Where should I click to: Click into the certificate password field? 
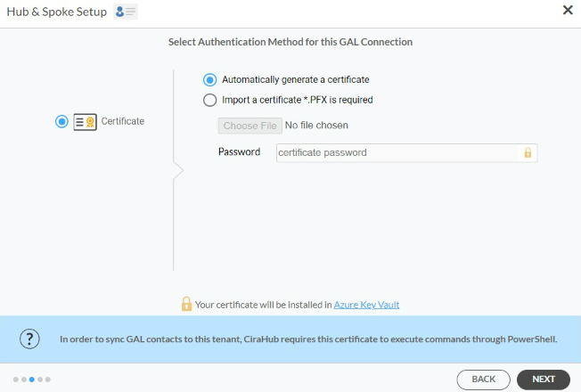[406, 152]
